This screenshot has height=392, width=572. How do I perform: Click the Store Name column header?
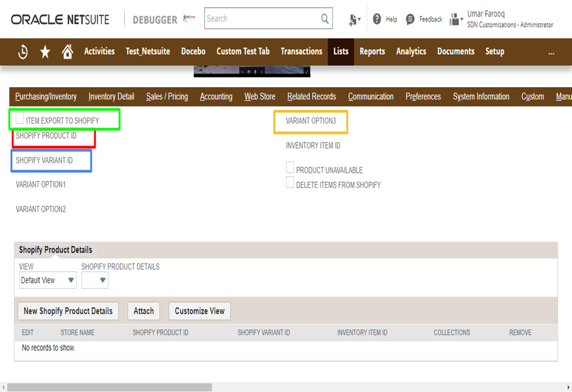[x=77, y=332]
